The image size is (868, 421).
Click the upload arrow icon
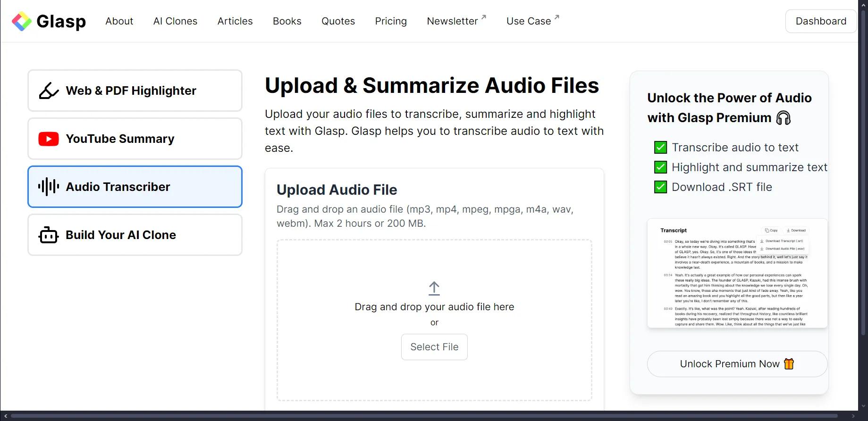click(434, 289)
